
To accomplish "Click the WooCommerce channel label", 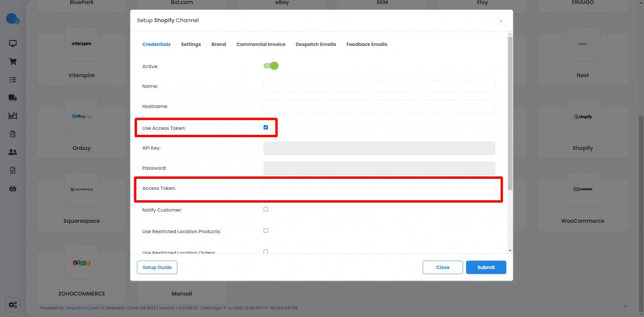I will click(x=583, y=221).
